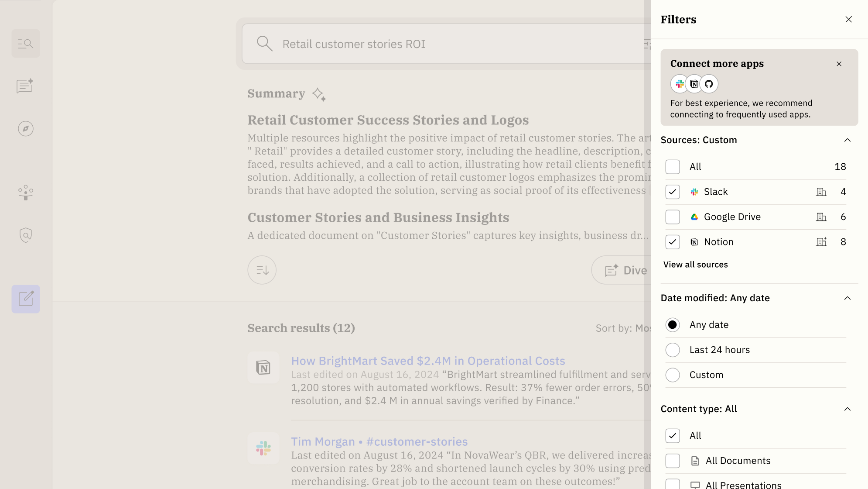
Task: Open How BrightMart Saved $2.4M result
Action: click(x=428, y=361)
